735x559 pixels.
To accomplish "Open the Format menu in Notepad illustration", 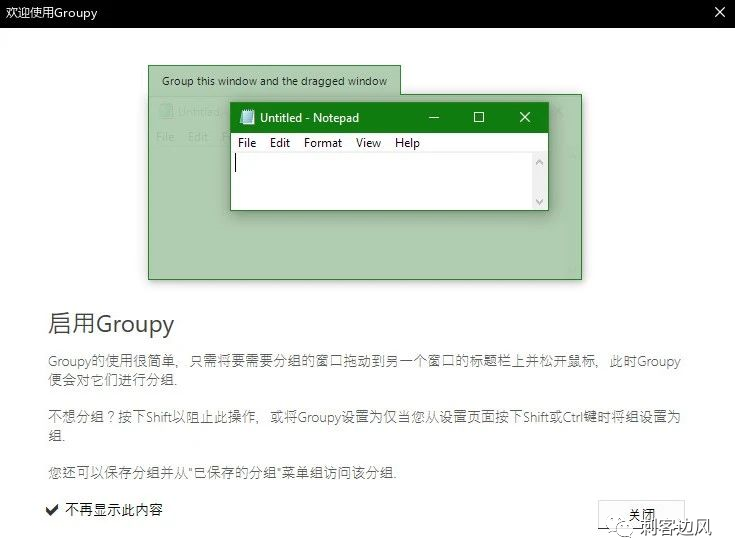I will coord(323,142).
